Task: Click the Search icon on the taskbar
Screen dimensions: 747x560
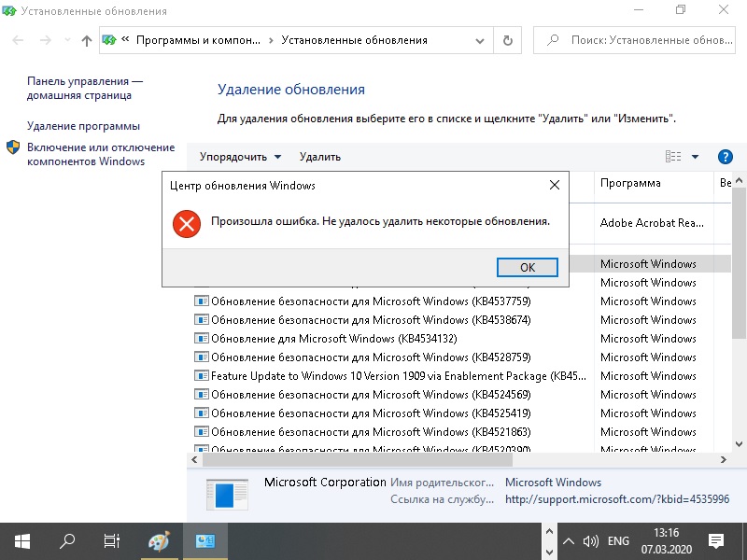Action: pos(65,541)
